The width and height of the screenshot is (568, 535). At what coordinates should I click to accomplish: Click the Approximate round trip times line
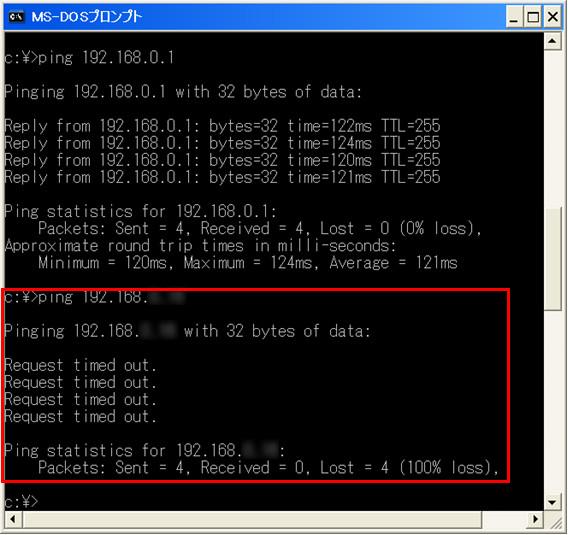pyautogui.click(x=200, y=246)
